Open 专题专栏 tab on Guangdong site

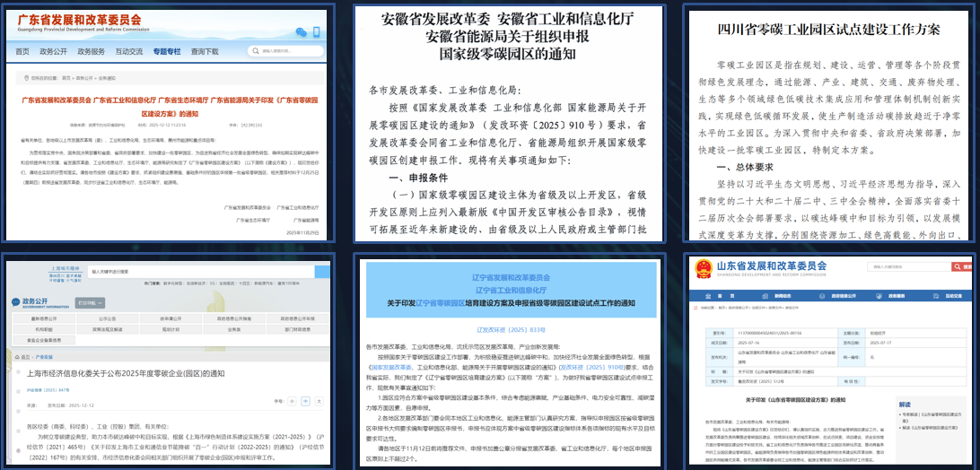[167, 51]
